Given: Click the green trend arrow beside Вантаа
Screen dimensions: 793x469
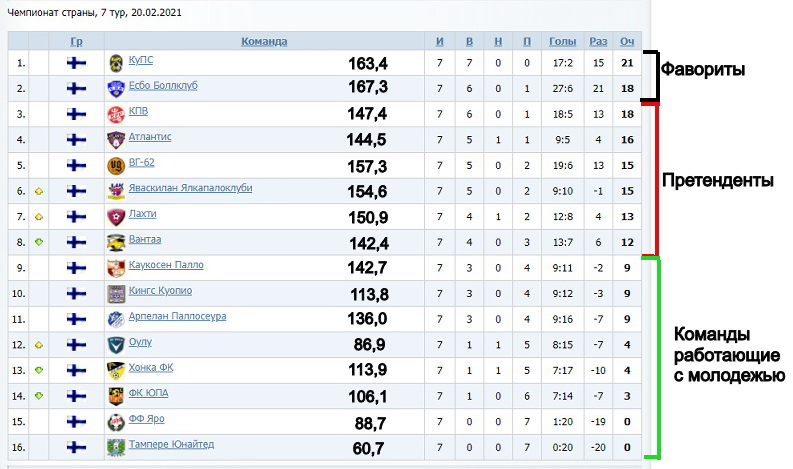Looking at the screenshot, I should 38,242.
